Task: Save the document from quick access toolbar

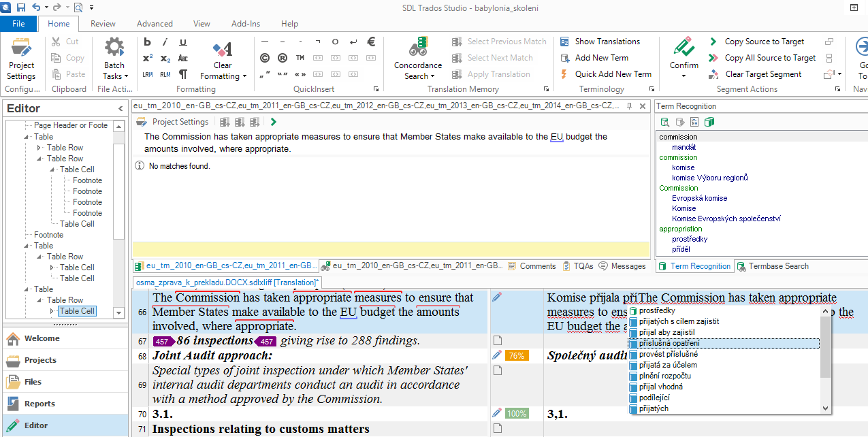Action: pyautogui.click(x=21, y=7)
